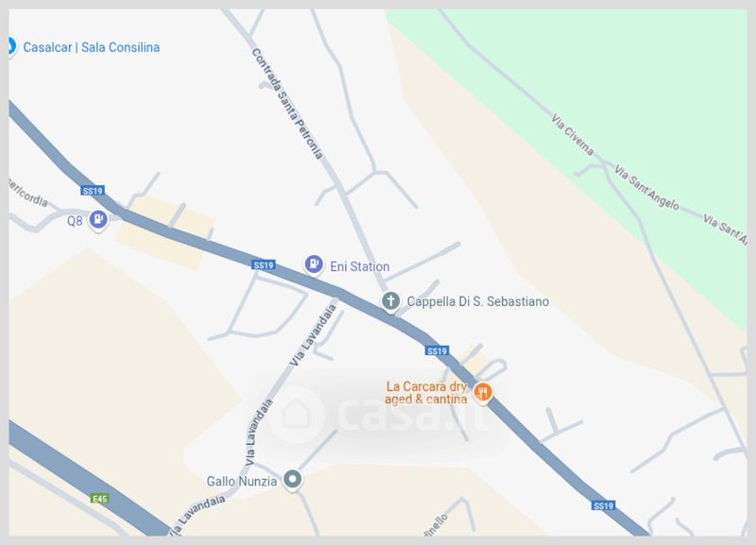Select the SS19 shield above La Carcara
756x545 pixels.
coord(438,350)
